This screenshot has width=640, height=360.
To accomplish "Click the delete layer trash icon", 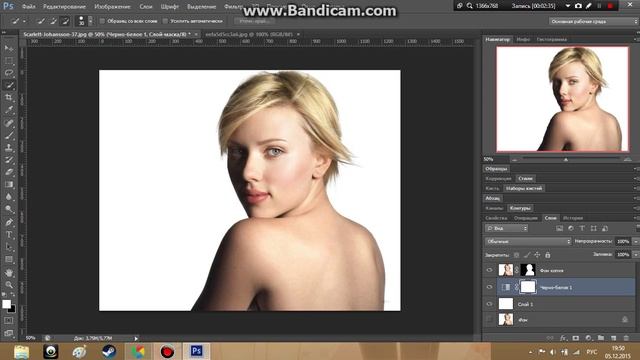I will (x=626, y=338).
